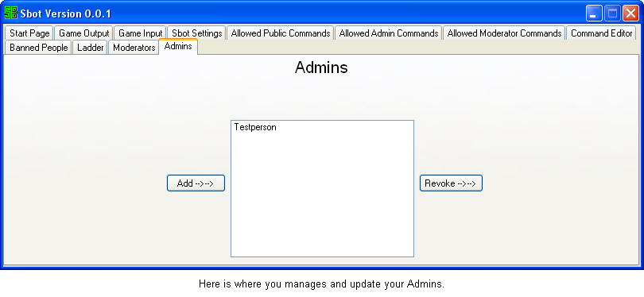
Task: Click the Sbot app icon in title bar
Action: 11,13
